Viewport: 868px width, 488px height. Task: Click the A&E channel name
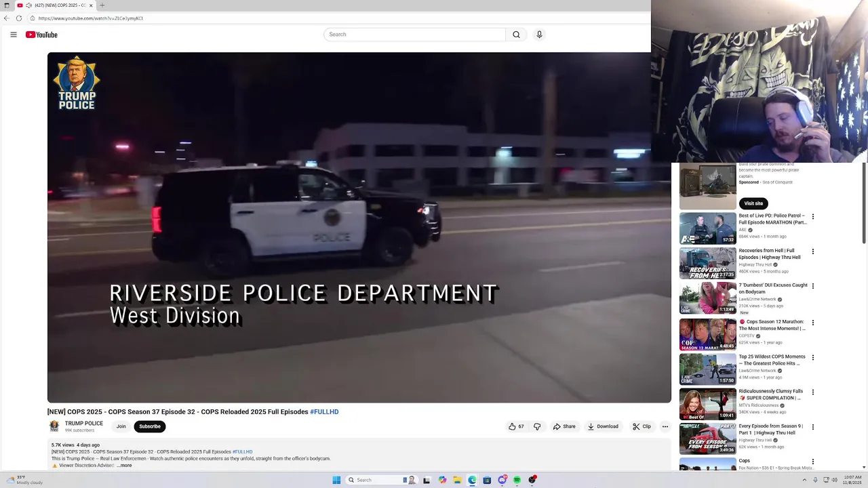click(x=743, y=230)
